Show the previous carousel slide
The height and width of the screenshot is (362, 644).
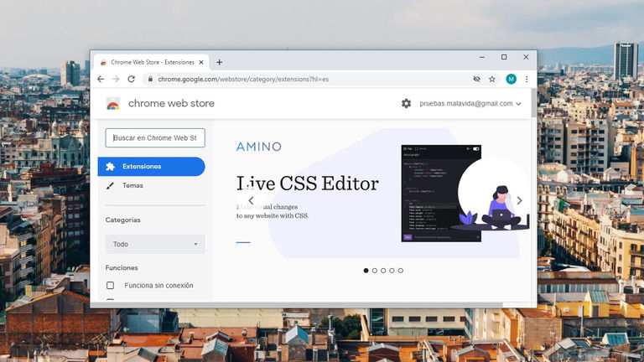click(251, 200)
